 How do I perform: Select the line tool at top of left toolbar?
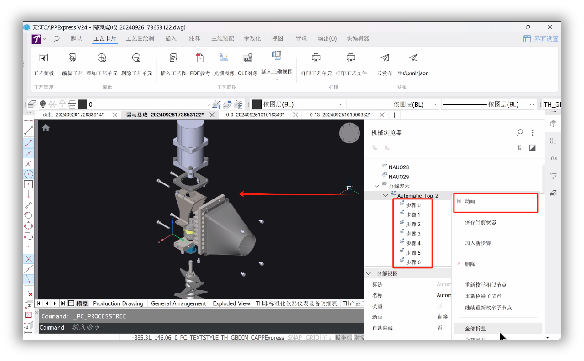click(28, 130)
